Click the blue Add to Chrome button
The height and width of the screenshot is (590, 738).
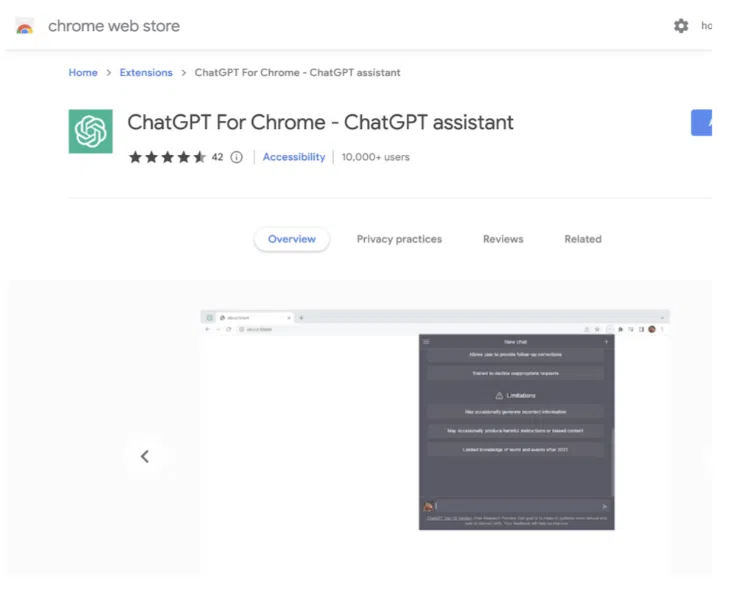click(x=701, y=123)
